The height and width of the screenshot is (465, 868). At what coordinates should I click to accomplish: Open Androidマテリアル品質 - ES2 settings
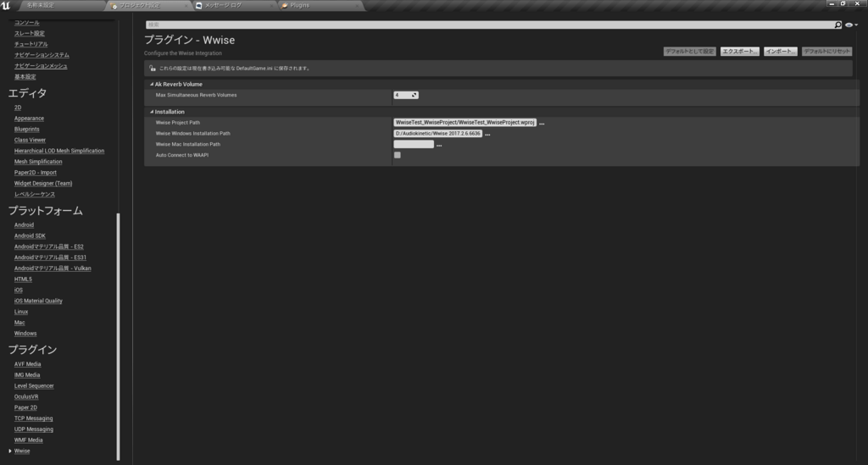tap(48, 246)
